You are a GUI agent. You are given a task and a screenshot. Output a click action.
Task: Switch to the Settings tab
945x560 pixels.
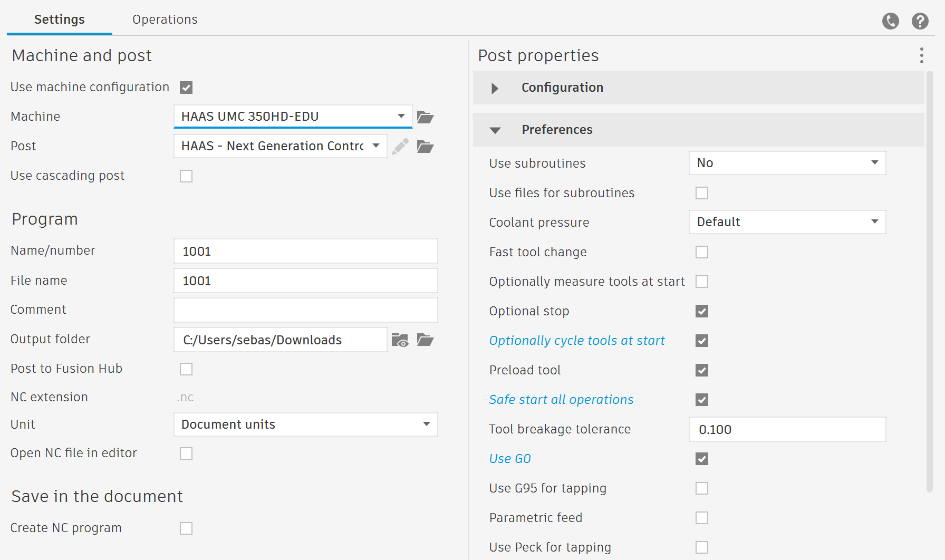(60, 20)
